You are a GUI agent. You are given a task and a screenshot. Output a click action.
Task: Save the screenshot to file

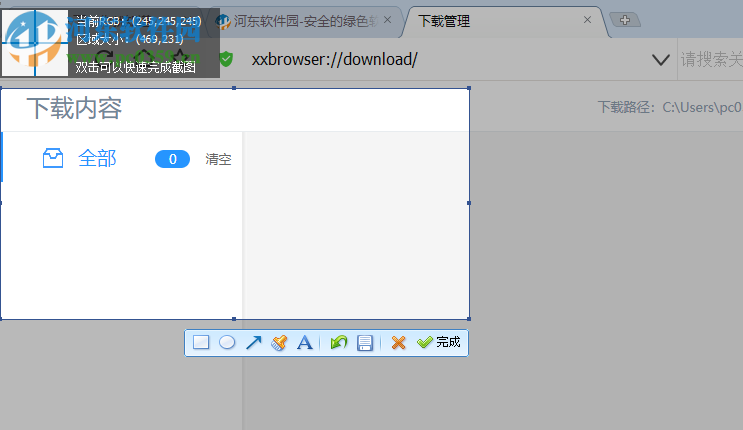pyautogui.click(x=365, y=342)
